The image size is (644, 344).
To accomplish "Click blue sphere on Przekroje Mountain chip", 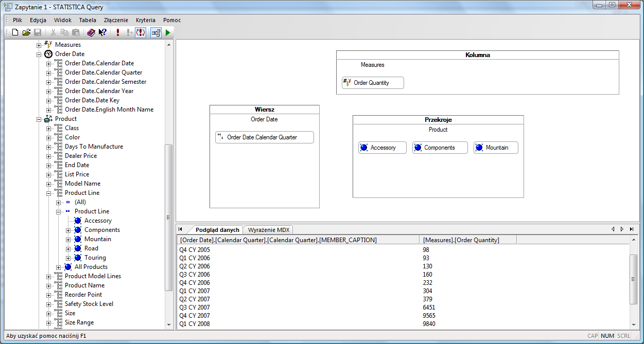I will coord(479,148).
